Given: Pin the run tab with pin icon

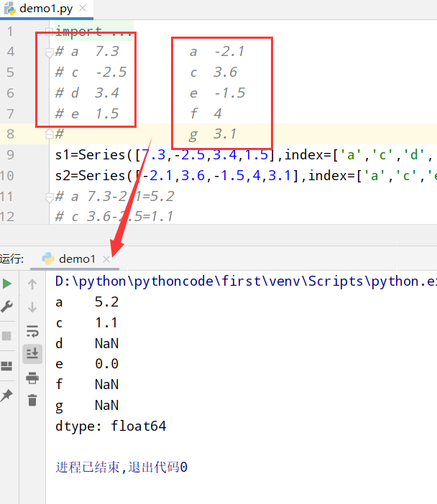Looking at the screenshot, I should click(6, 395).
